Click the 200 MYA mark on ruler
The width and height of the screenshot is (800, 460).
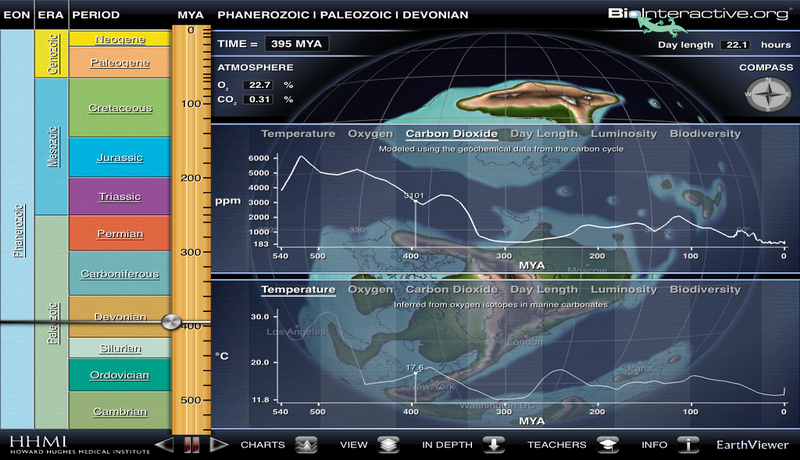(x=191, y=178)
